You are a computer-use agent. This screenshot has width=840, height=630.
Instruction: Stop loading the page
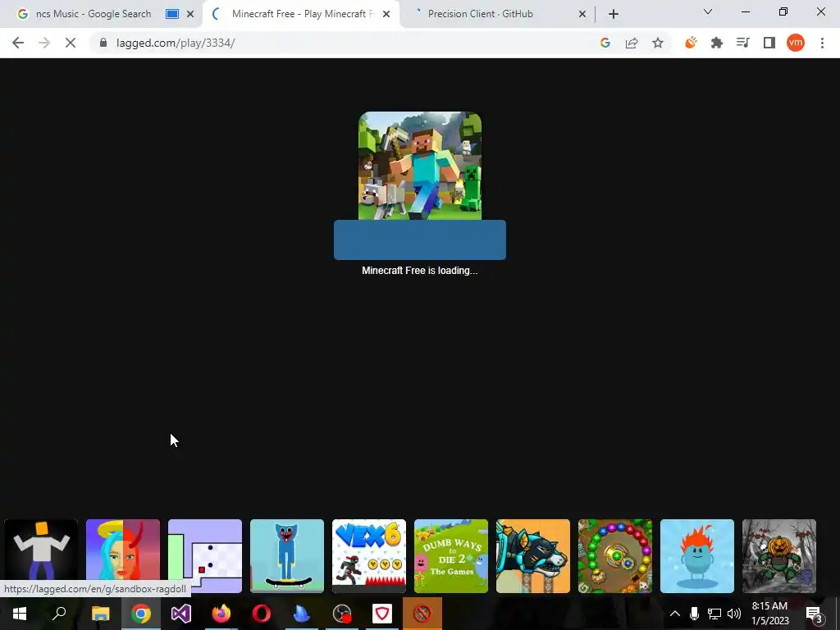[71, 43]
